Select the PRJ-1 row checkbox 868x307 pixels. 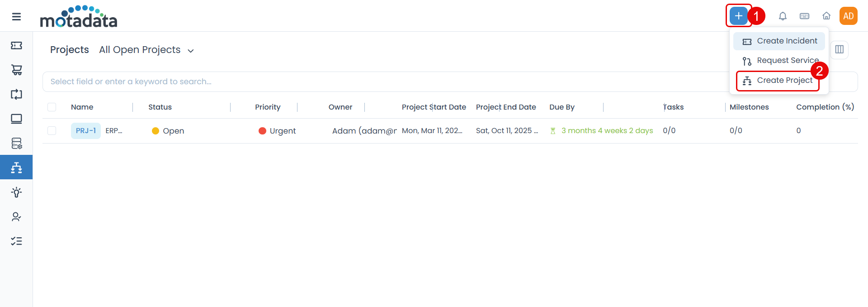52,131
